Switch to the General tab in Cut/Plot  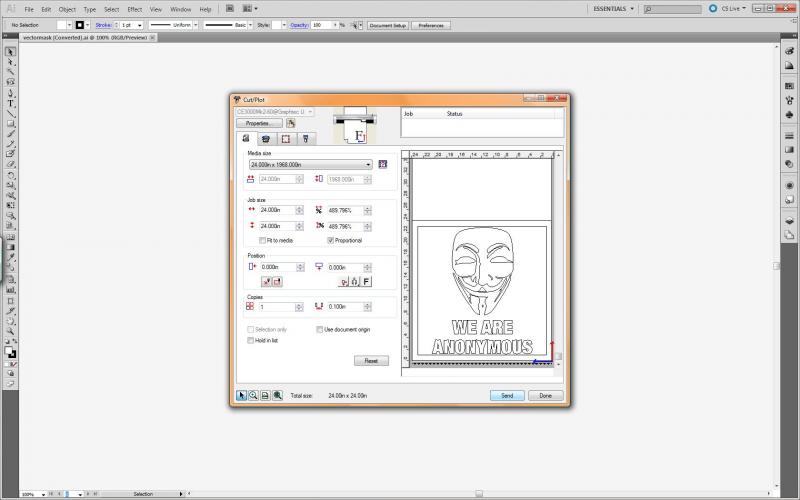[246, 138]
